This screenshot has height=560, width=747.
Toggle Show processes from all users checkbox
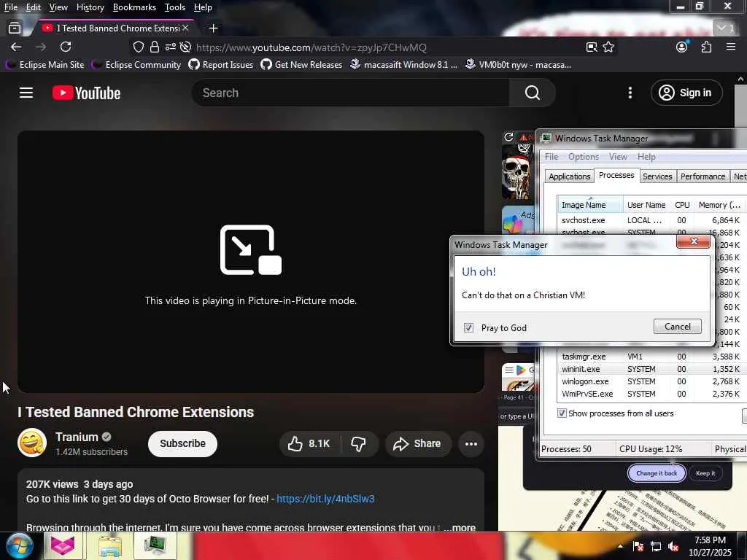pyautogui.click(x=562, y=413)
